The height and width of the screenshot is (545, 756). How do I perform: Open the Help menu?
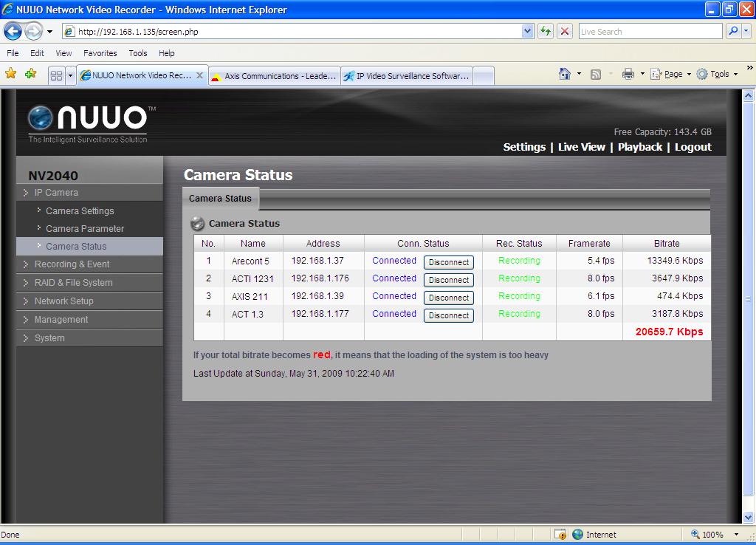(167, 53)
